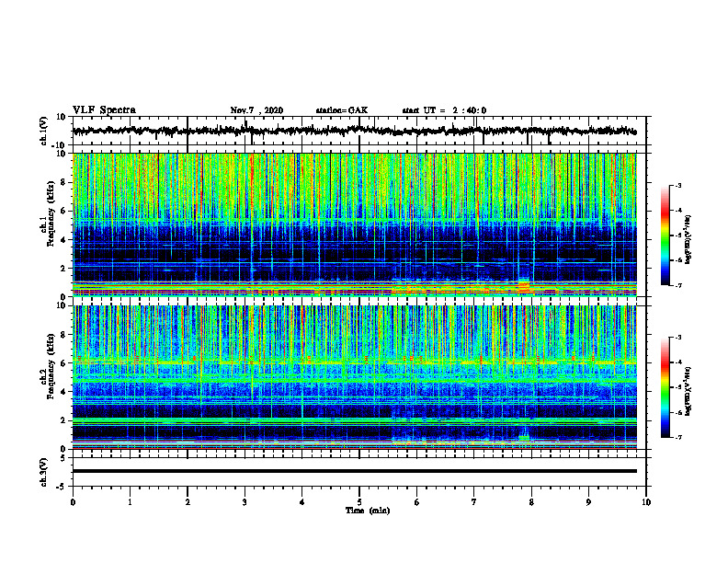Click time axis tick label "4"
Image resolution: width=728 pixels, height=563 pixels.
click(x=302, y=502)
